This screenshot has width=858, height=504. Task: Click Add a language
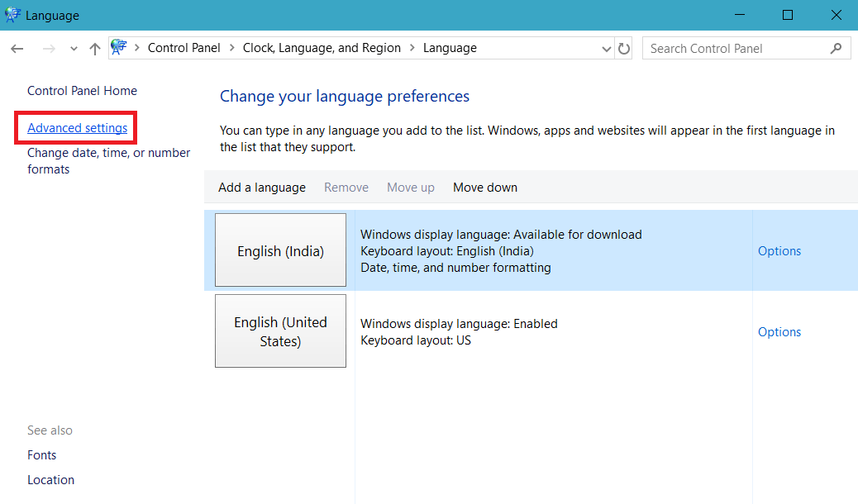[262, 187]
